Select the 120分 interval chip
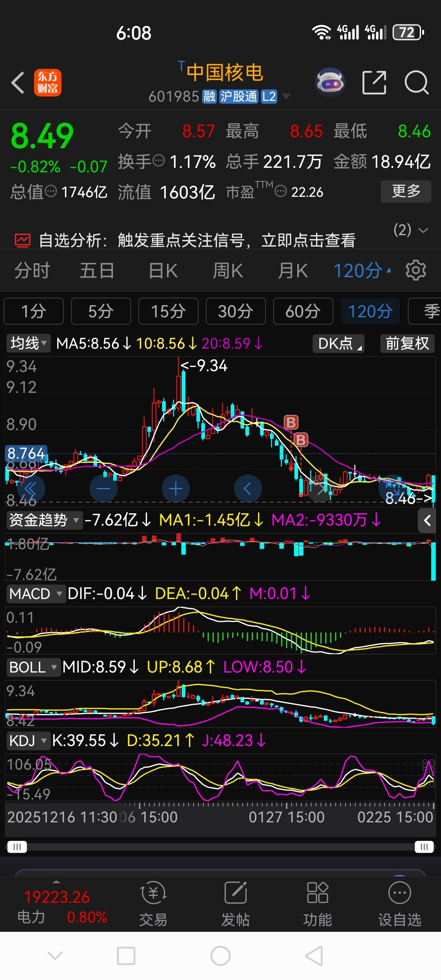The image size is (441, 980). click(370, 311)
